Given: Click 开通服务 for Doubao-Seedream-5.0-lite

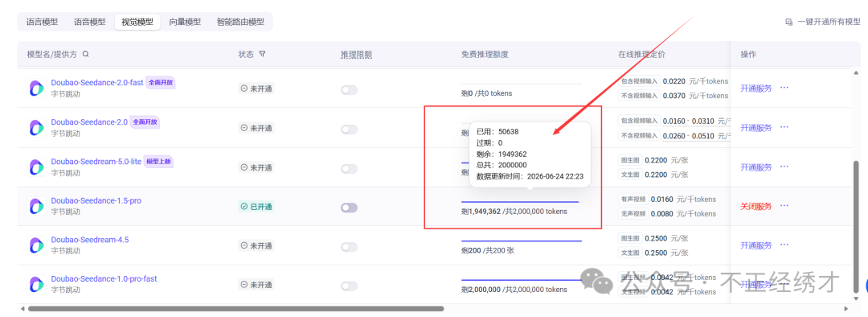Looking at the screenshot, I should click(755, 167).
